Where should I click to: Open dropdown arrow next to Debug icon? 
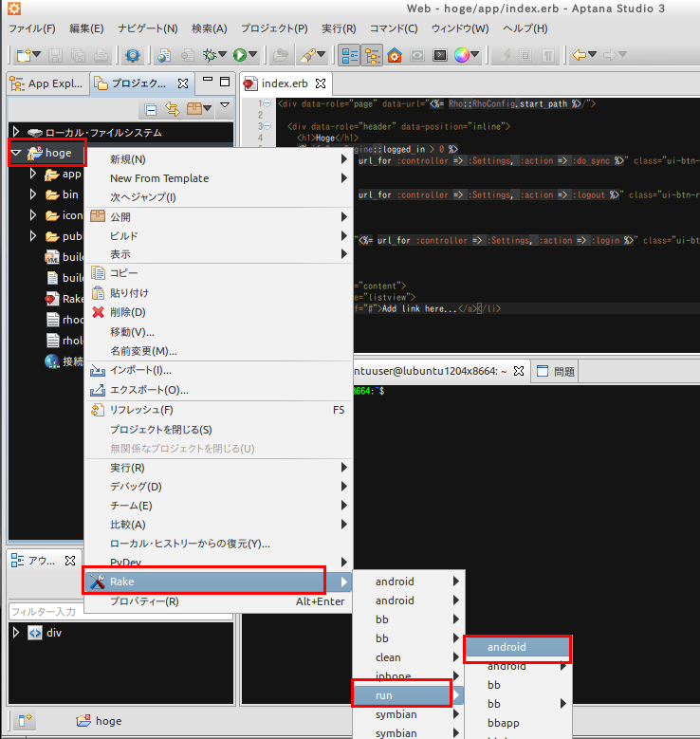click(223, 54)
